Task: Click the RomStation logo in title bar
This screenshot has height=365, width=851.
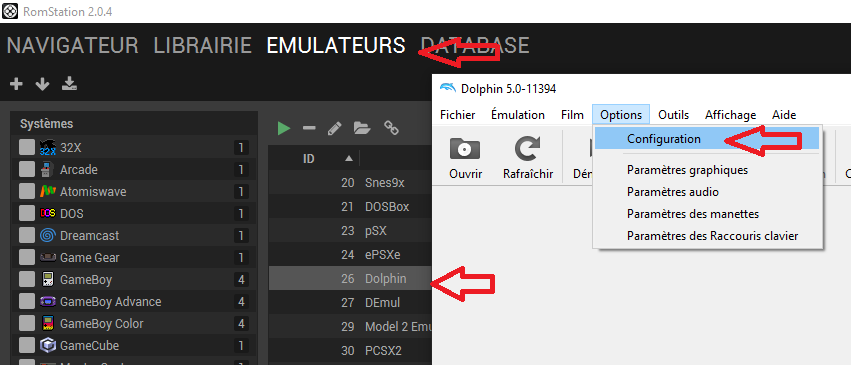Action: pos(10,11)
